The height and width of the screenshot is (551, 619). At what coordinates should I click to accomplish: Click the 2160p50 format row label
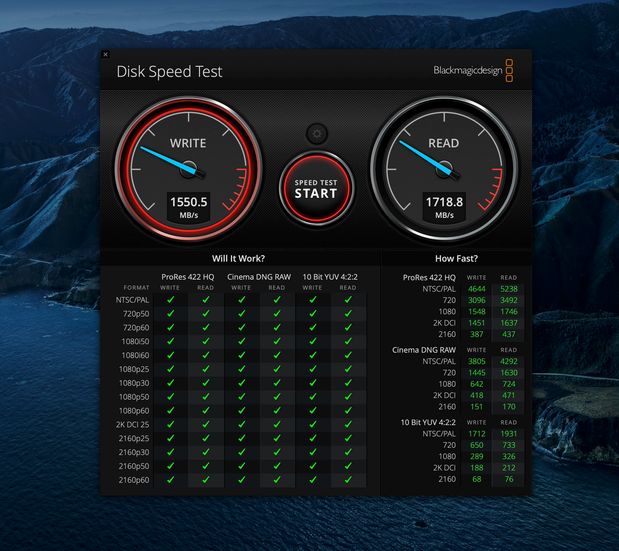pyautogui.click(x=134, y=466)
